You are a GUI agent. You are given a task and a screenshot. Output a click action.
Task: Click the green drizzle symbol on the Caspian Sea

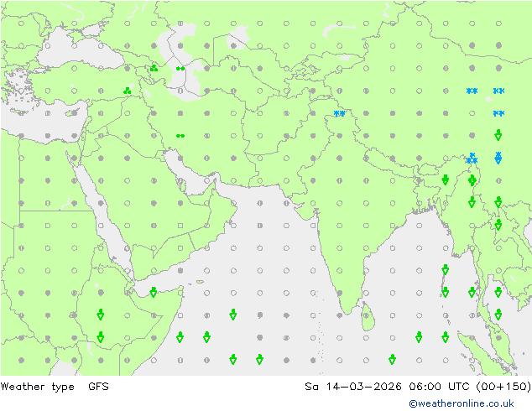point(180,69)
